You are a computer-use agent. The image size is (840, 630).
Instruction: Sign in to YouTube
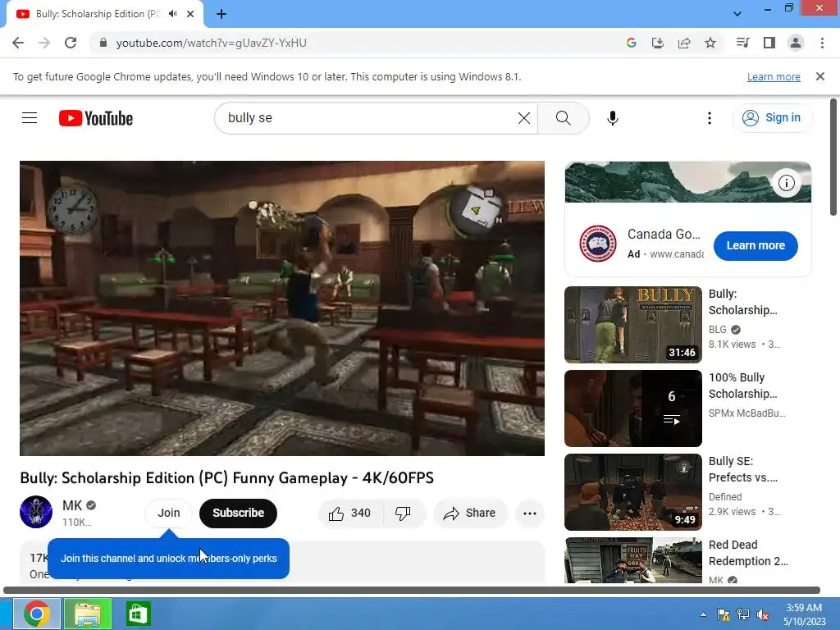click(772, 118)
